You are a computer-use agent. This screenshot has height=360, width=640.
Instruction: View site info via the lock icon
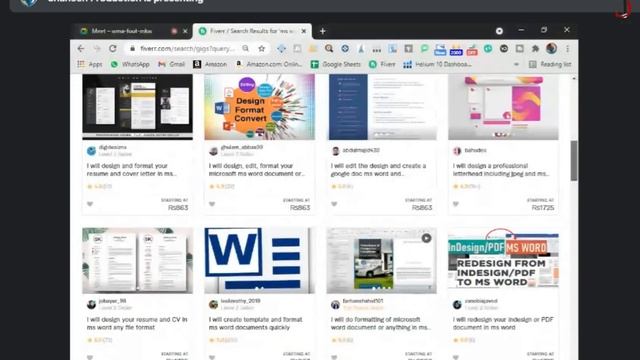(x=132, y=49)
